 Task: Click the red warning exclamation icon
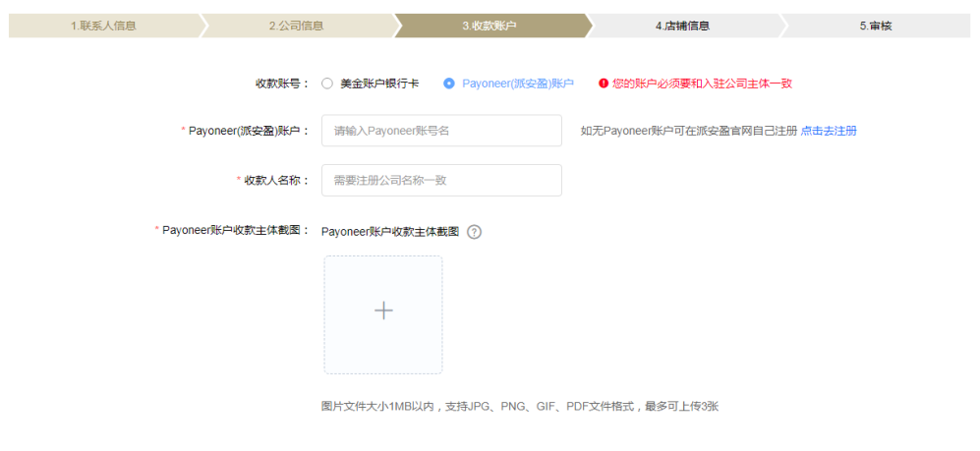pyautogui.click(x=604, y=84)
